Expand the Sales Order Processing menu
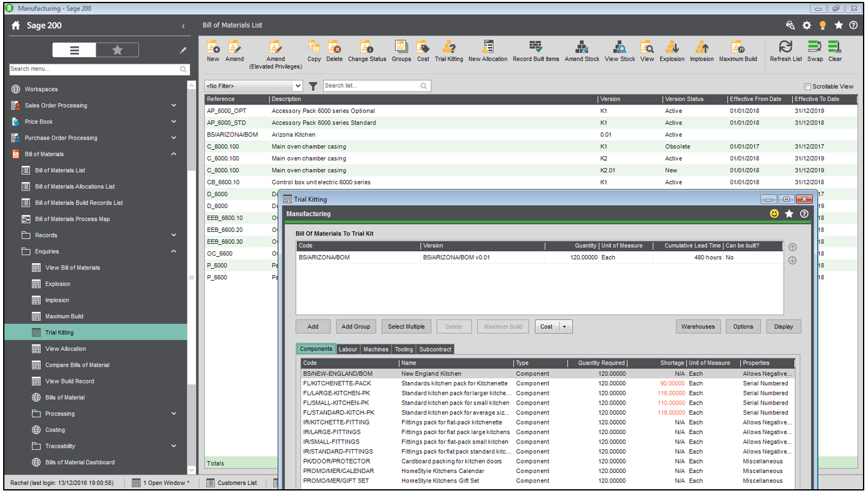 pyautogui.click(x=173, y=105)
